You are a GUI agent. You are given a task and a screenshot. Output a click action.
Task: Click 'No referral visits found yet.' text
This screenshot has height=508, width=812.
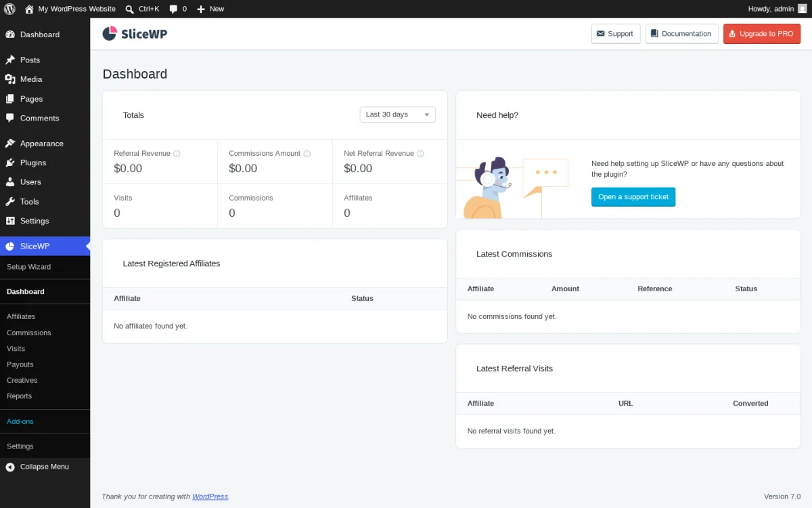click(x=512, y=431)
